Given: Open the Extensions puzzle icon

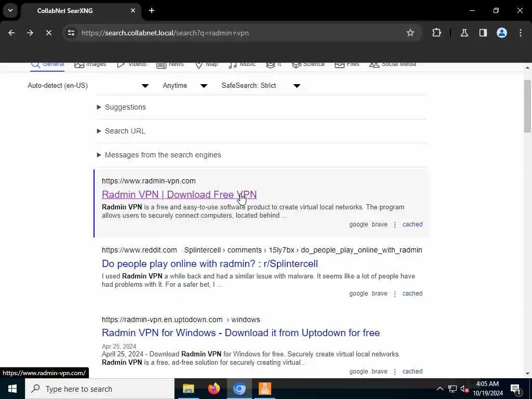Looking at the screenshot, I should coord(436,33).
